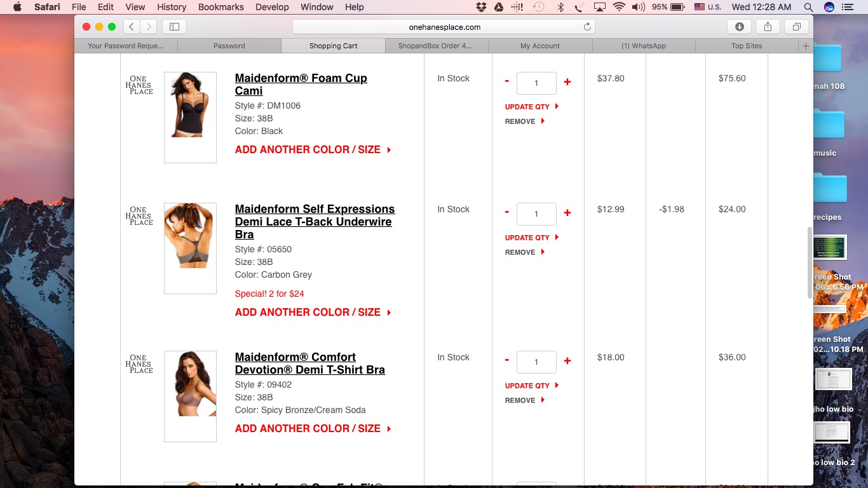The image size is (868, 488).
Task: Go back to the previous page in Safari
Action: [132, 27]
